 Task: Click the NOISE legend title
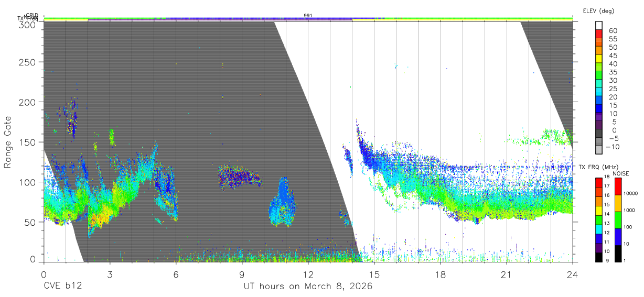[x=621, y=173]
